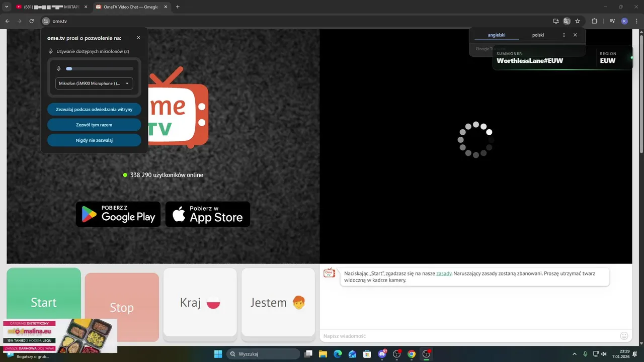Open the Jestem gender selector
Screen dimensions: 644x362
point(278,302)
